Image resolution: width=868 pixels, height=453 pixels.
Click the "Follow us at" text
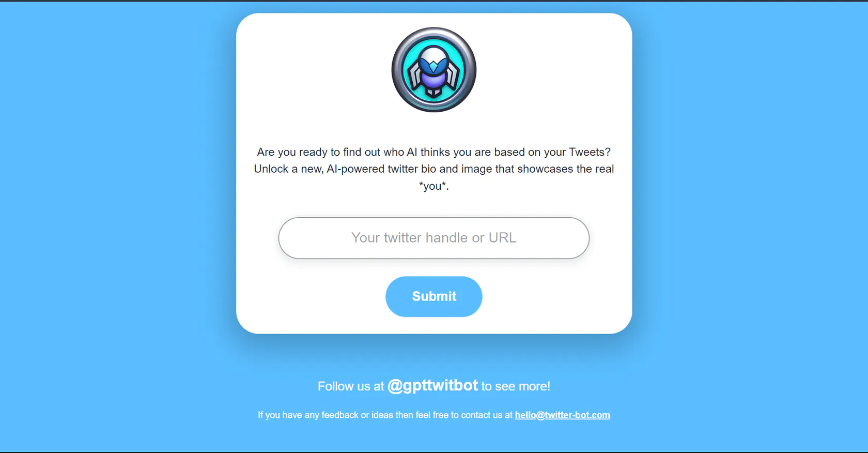click(351, 386)
